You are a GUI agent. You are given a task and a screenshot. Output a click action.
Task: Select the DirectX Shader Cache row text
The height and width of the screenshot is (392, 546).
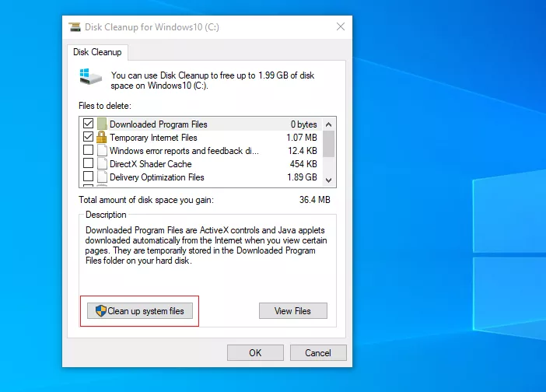(x=150, y=164)
